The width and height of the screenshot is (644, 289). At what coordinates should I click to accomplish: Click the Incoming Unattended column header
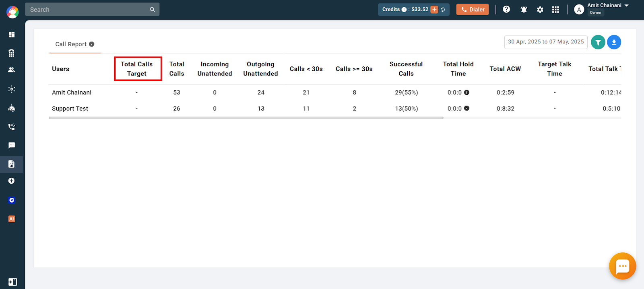click(215, 69)
